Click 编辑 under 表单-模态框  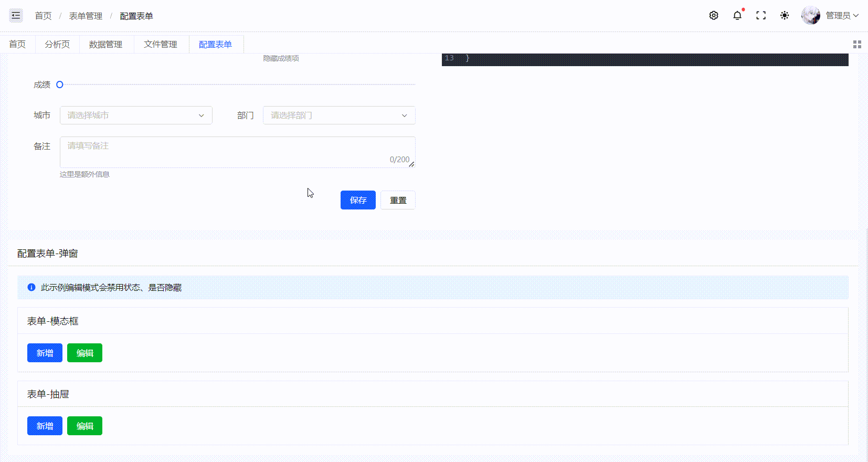(x=84, y=353)
